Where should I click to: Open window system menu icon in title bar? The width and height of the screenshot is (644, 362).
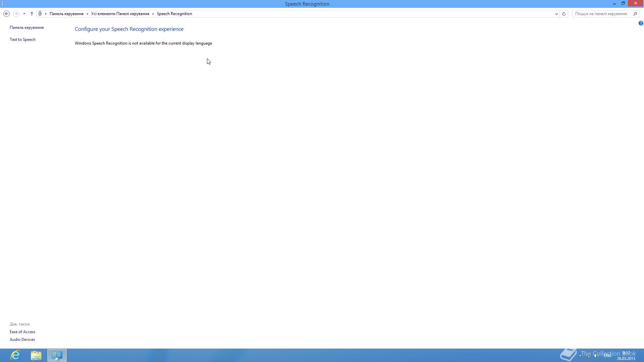click(x=3, y=4)
